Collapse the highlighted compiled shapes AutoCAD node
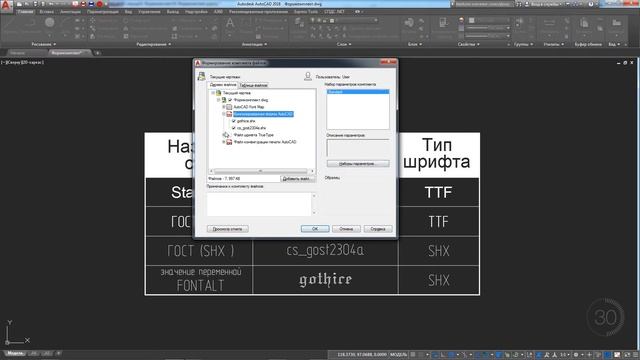 click(224, 114)
